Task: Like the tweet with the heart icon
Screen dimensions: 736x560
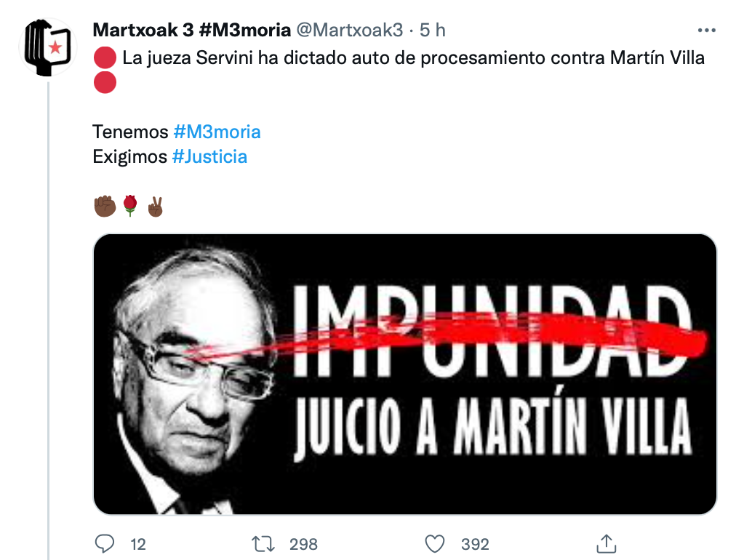Action: (435, 544)
